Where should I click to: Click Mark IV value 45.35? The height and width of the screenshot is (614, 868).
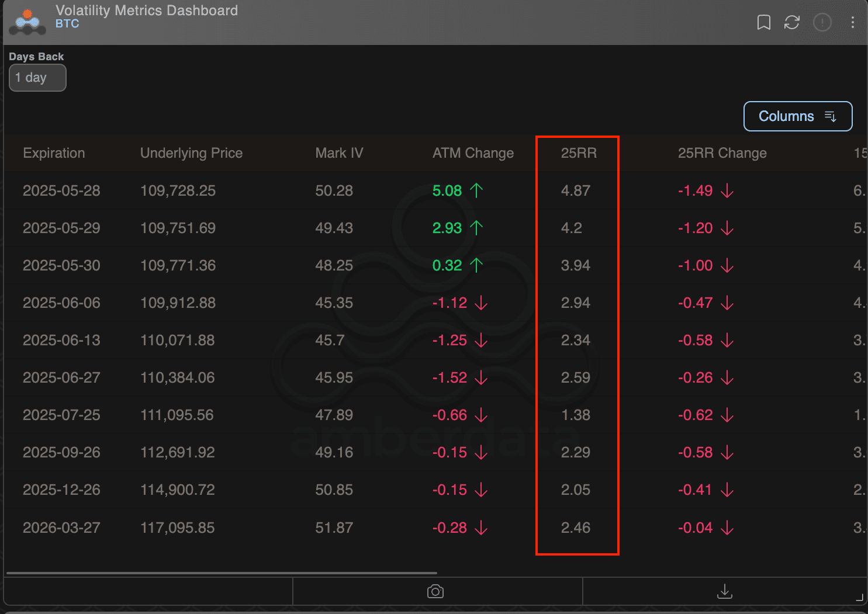click(334, 303)
